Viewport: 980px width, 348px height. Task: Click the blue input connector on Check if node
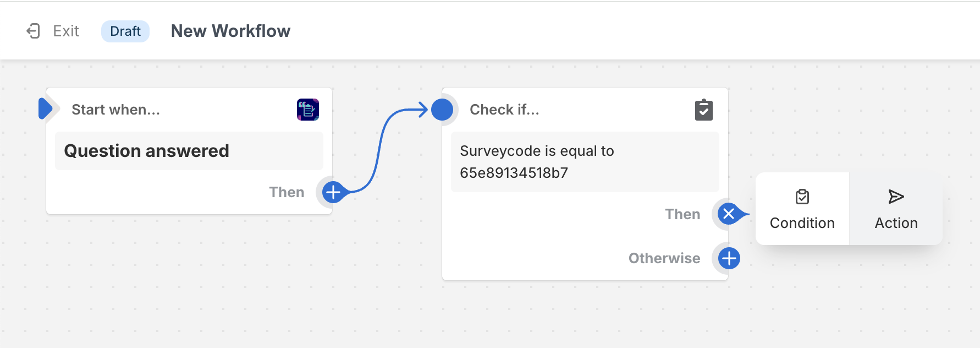[x=442, y=110]
